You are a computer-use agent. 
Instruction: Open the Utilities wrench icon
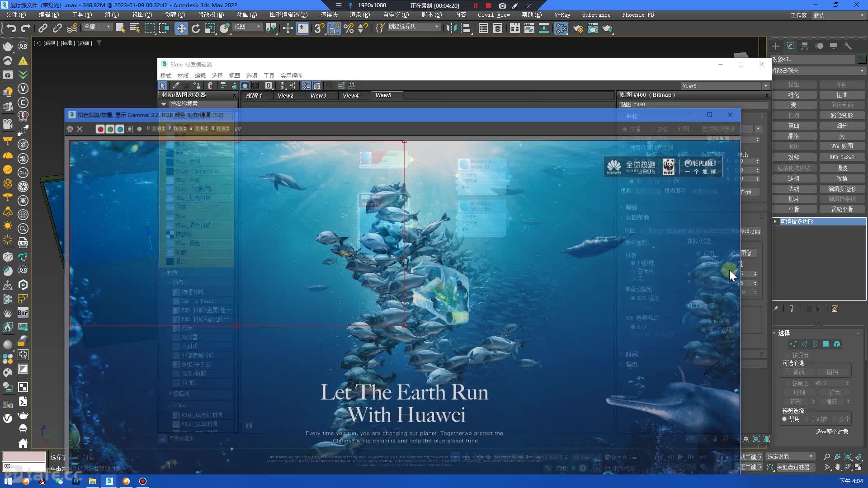pos(848,46)
